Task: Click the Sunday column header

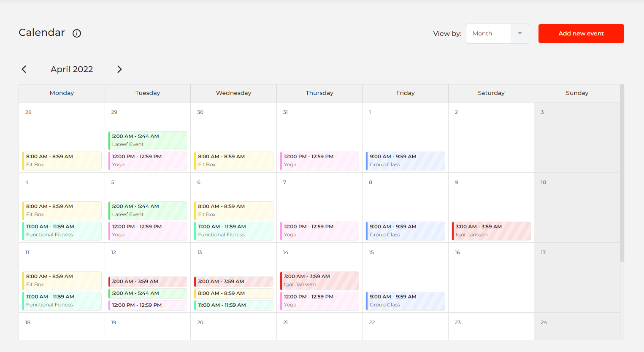Action: tap(577, 93)
